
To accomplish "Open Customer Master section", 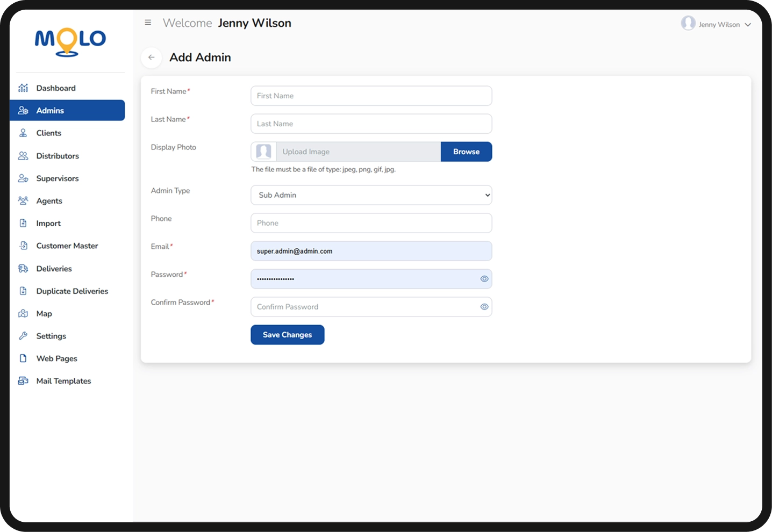I will point(67,246).
